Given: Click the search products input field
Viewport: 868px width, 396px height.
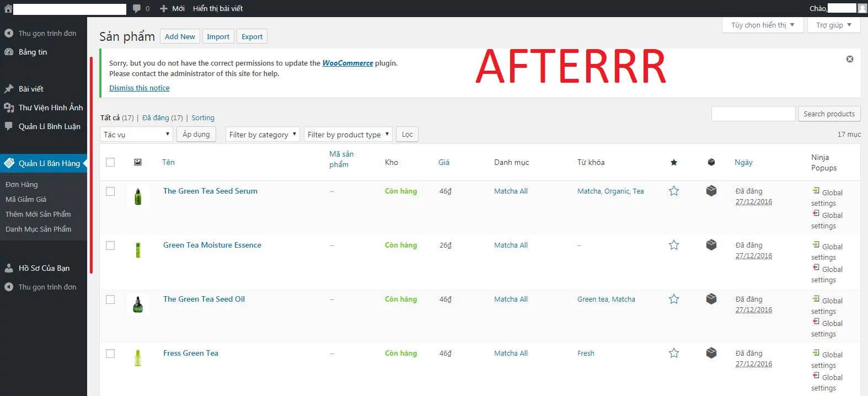Looking at the screenshot, I should tap(753, 114).
